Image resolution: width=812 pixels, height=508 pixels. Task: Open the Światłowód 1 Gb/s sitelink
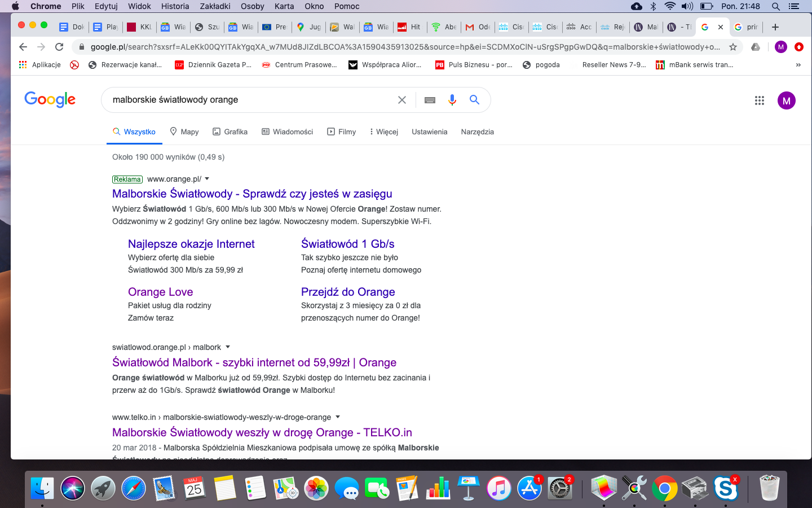pyautogui.click(x=347, y=244)
